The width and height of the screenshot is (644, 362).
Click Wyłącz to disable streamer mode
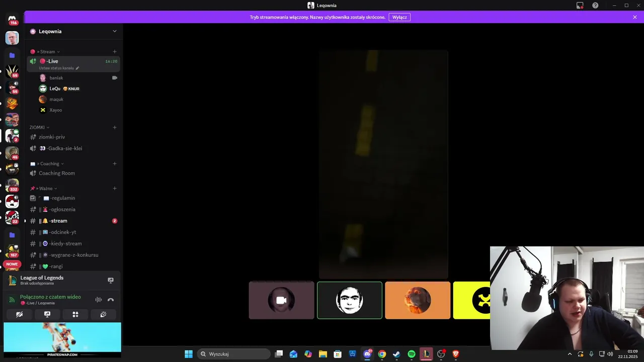pyautogui.click(x=399, y=17)
